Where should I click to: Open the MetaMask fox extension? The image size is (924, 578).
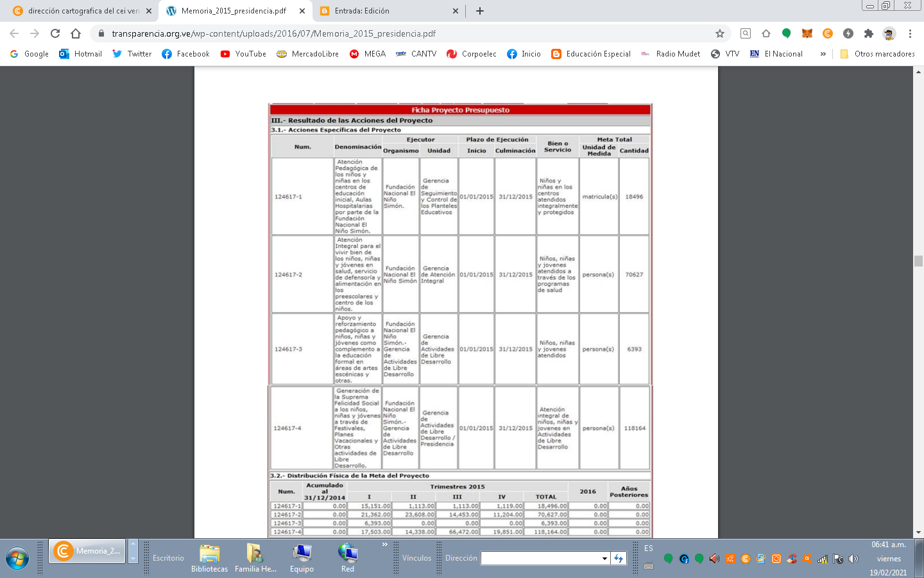807,33
